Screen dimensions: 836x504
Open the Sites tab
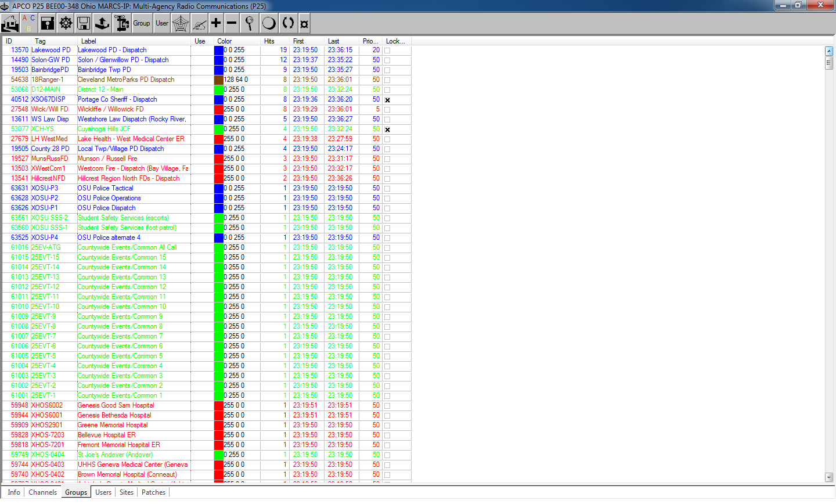tap(127, 492)
